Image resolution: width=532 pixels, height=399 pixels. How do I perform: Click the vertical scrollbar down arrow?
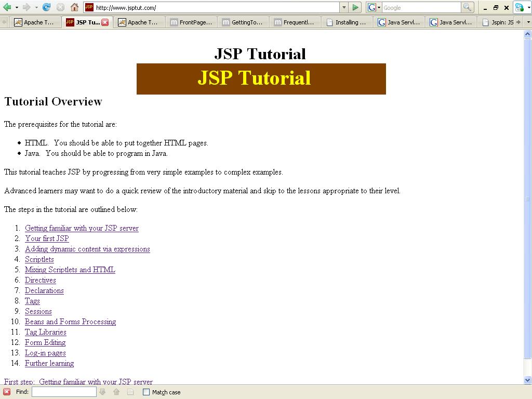(528, 380)
